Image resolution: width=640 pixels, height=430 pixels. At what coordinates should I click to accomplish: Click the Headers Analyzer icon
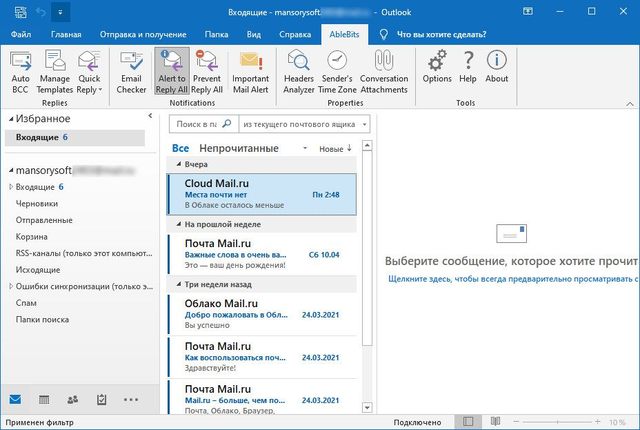(x=299, y=68)
